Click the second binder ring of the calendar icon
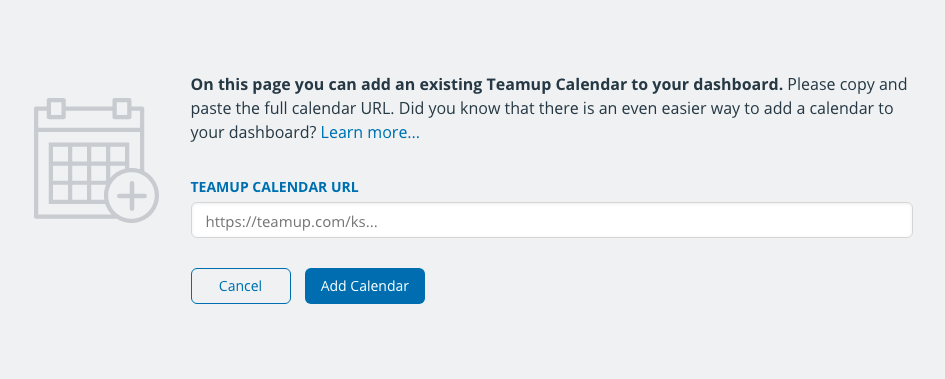The width and height of the screenshot is (945, 379). 122,108
